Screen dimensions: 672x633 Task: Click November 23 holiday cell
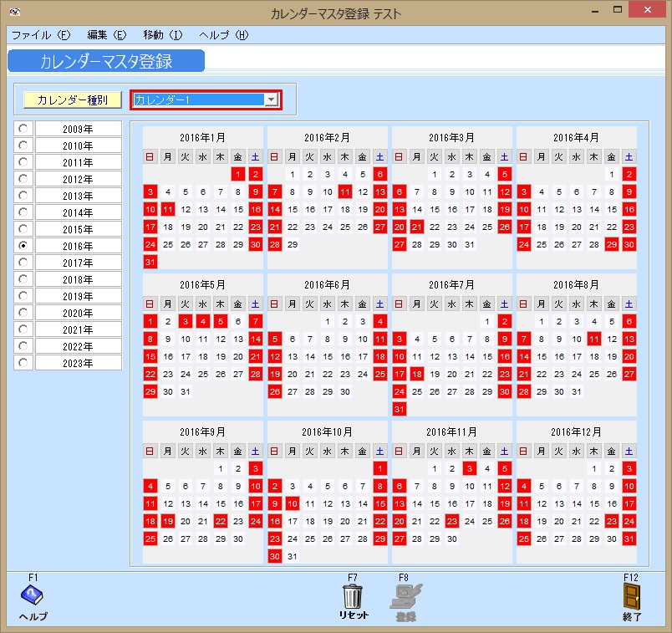click(x=451, y=521)
